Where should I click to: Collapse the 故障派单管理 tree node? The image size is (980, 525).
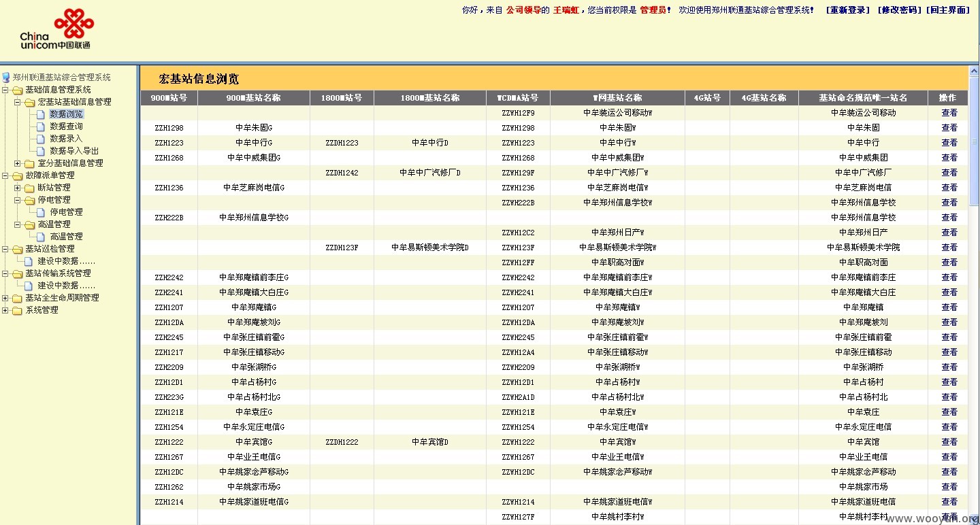(x=5, y=175)
